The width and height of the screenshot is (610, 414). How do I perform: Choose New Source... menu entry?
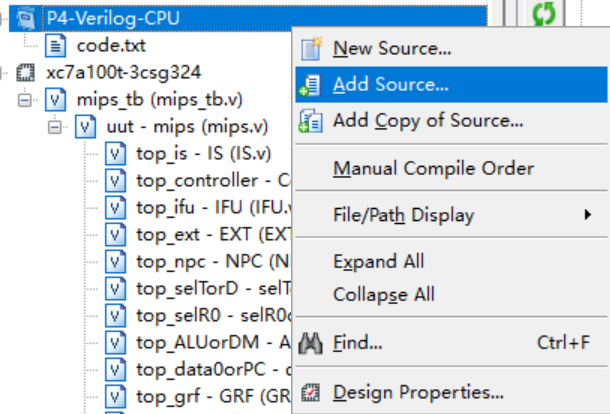pyautogui.click(x=392, y=47)
